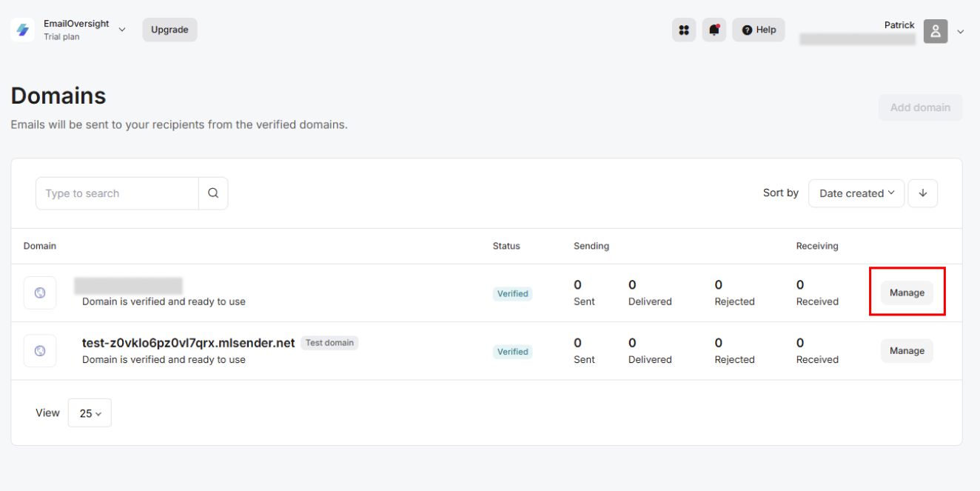Manage the first verified domain
This screenshot has width=980, height=491.
pyautogui.click(x=907, y=293)
